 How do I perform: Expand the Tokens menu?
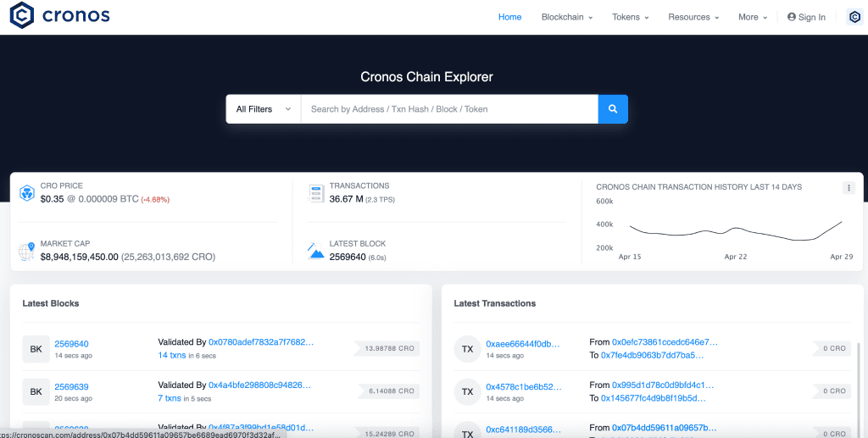coord(630,17)
